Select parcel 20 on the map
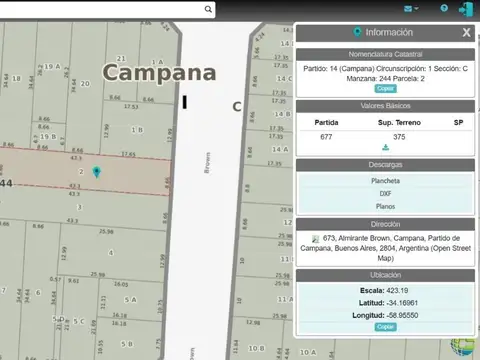Image resolution: width=480 pixels, height=360 pixels. [x=85, y=84]
